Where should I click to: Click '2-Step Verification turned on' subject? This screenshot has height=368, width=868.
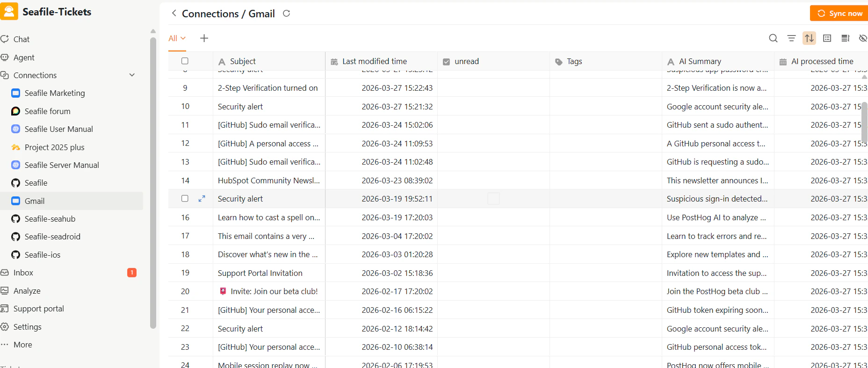click(268, 88)
